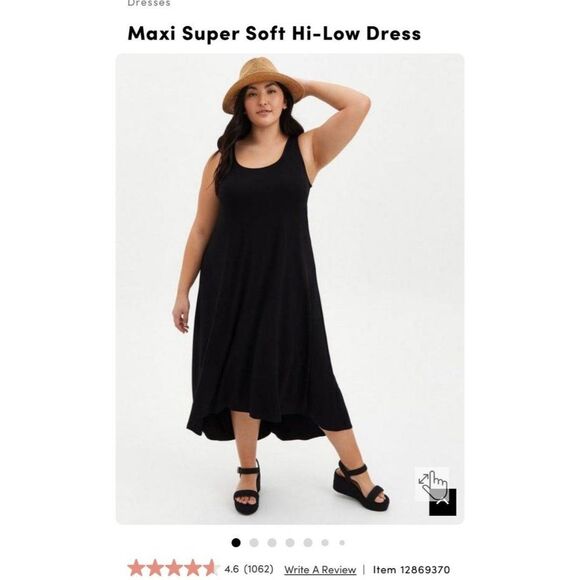This screenshot has height=580, width=580.
Task: Click the 4.6 rating score
Action: coord(232,569)
